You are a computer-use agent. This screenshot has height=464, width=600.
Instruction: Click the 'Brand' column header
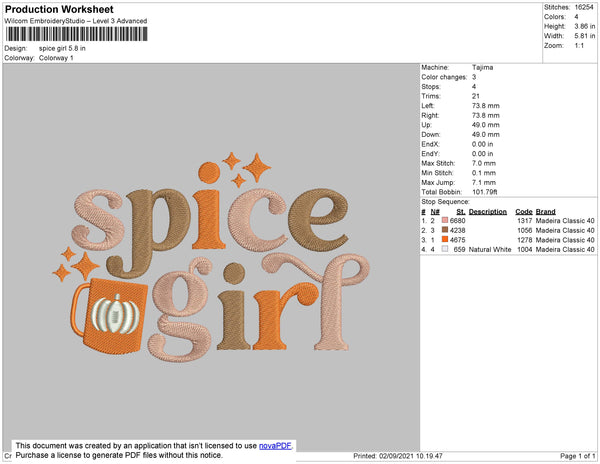click(x=546, y=211)
